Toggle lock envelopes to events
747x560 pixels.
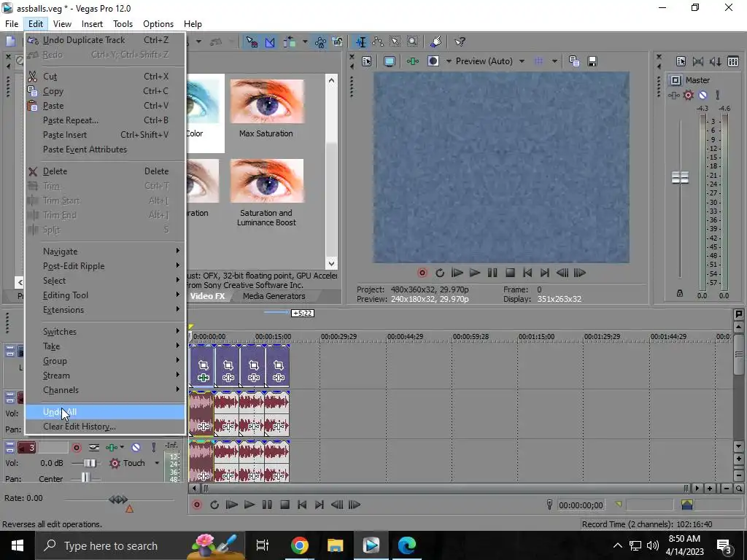[320, 42]
